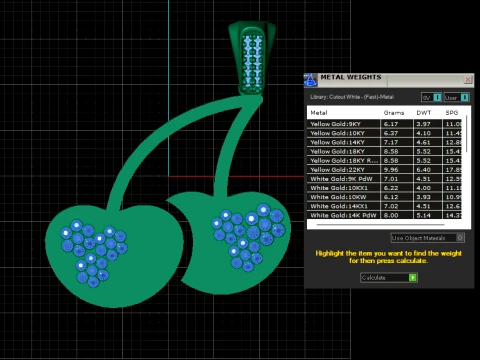Click the horizontal scrollbar under metal list

[380, 225]
